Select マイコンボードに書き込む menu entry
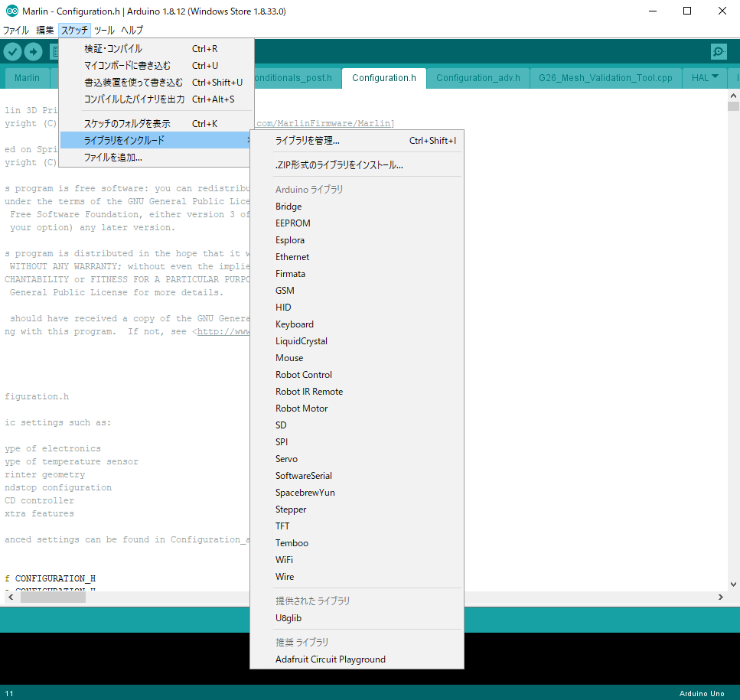This screenshot has height=700, width=740. (x=155, y=66)
